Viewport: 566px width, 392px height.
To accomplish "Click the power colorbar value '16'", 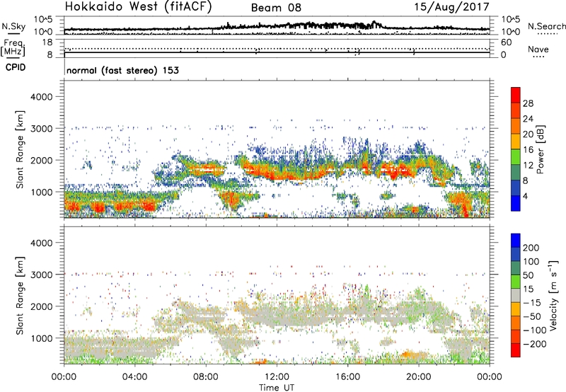I will (528, 150).
